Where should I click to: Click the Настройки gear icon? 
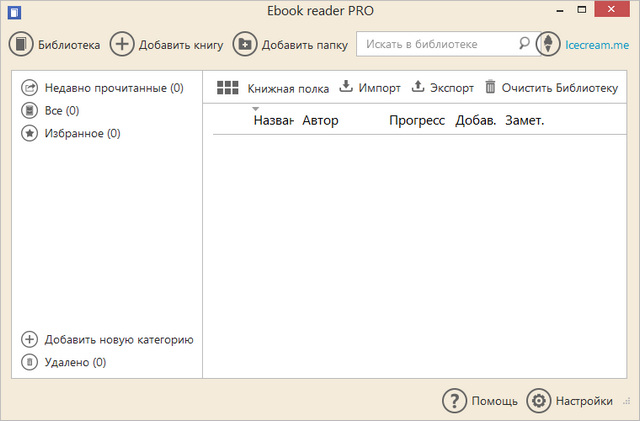538,401
